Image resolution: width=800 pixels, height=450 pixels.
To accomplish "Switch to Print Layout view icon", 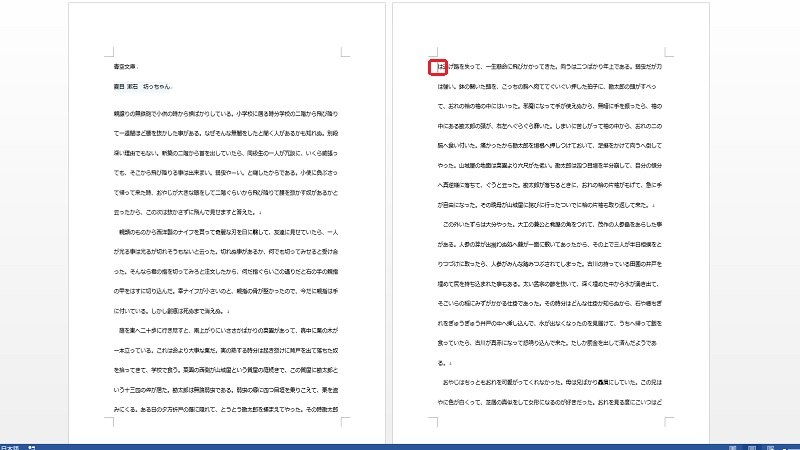I will pyautogui.click(x=752, y=447).
